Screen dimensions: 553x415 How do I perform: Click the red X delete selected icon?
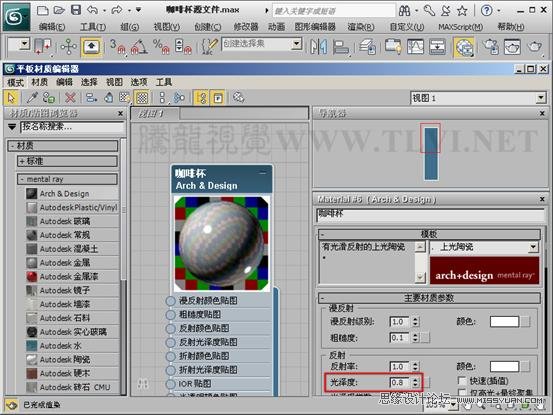pyautogui.click(x=70, y=98)
